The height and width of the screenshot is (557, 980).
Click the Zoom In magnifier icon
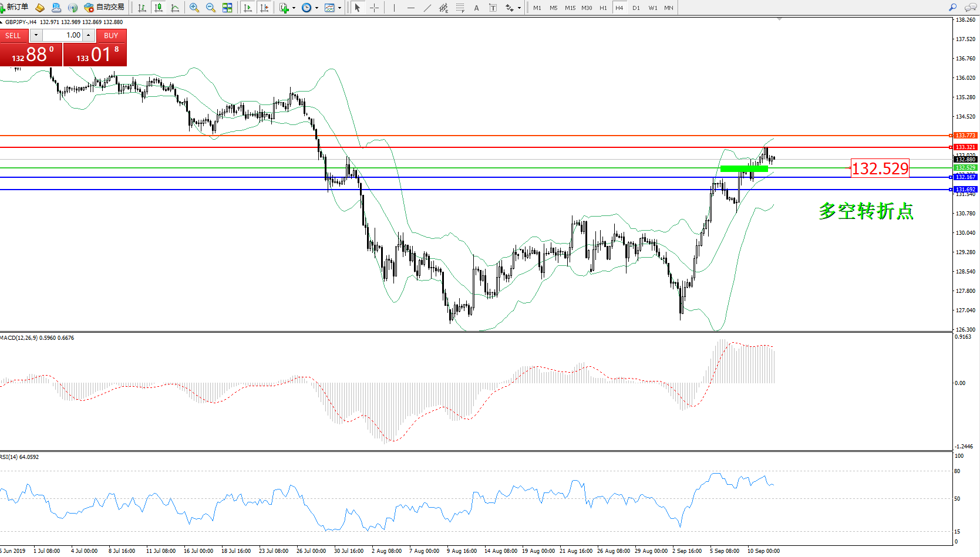tap(194, 8)
